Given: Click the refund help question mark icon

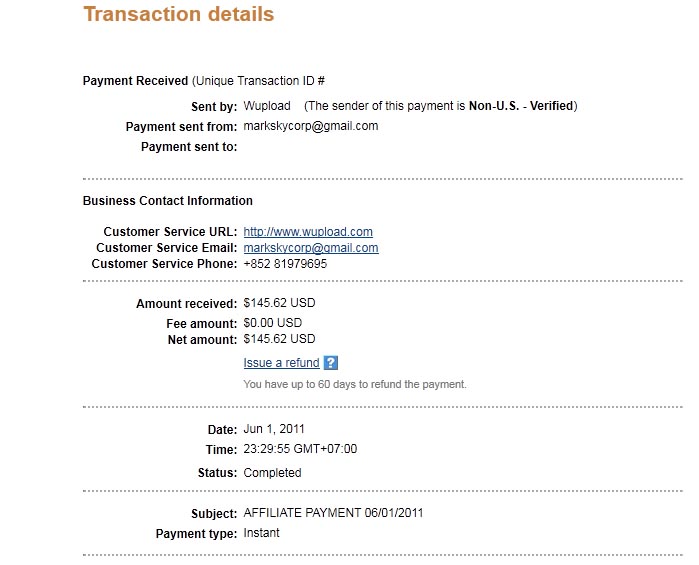Looking at the screenshot, I should click(330, 363).
